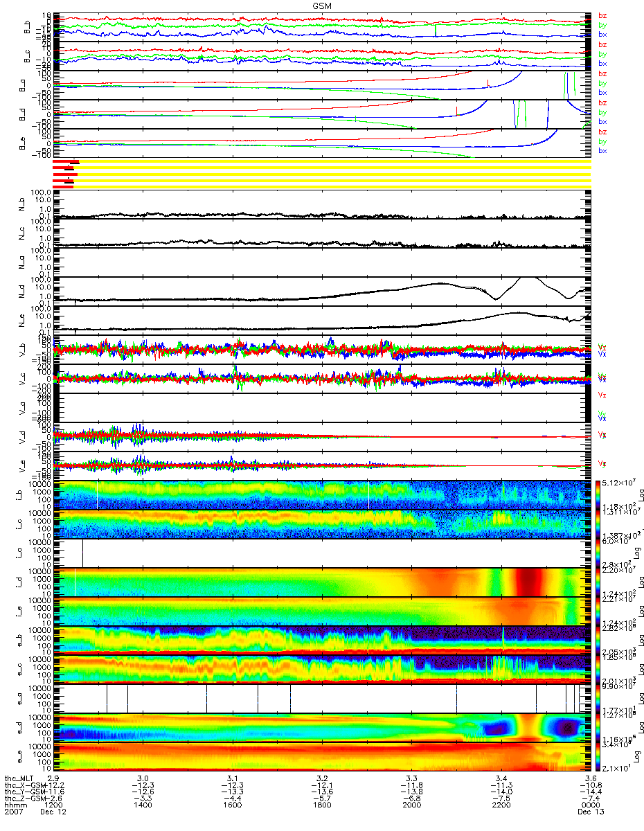Click the 0000 time tick label
644x831 pixels.
coord(590,806)
